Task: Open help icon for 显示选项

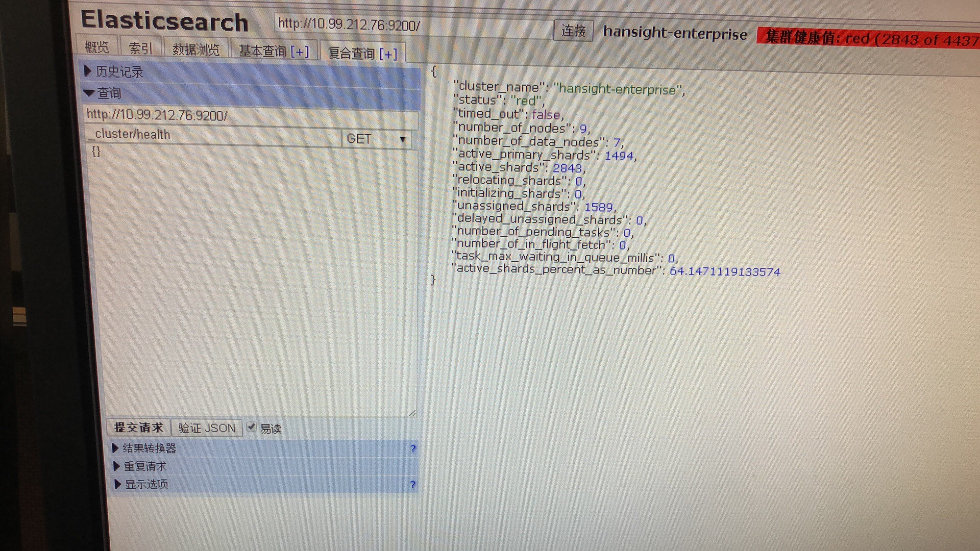Action: pos(412,485)
